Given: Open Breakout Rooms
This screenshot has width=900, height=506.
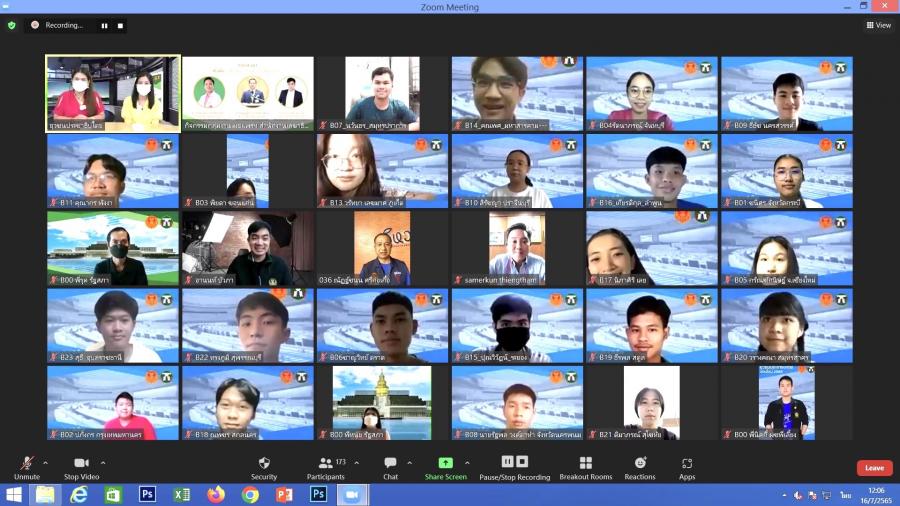Looking at the screenshot, I should point(585,463).
